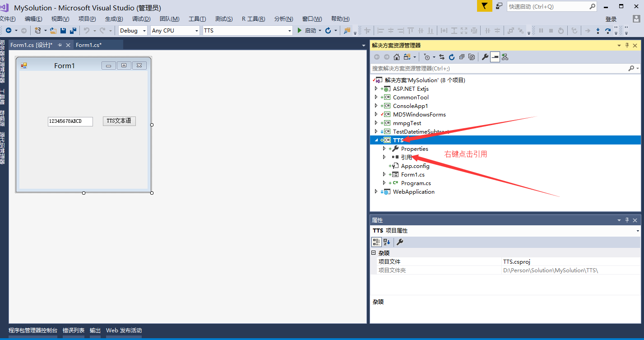The height and width of the screenshot is (340, 644).
Task: Toggle the preview selected items button
Action: coord(495,57)
